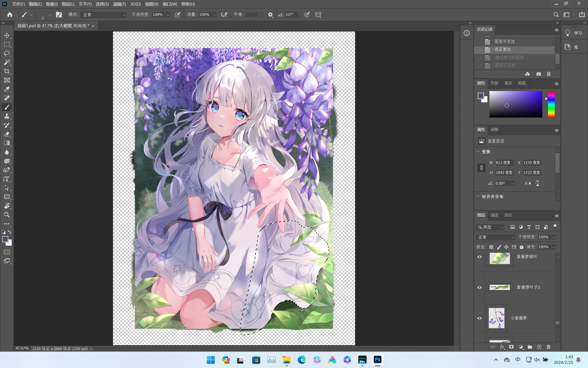Image resolution: width=588 pixels, height=368 pixels.
Task: Click foreground color swatch in Color panel
Action: 480,96
